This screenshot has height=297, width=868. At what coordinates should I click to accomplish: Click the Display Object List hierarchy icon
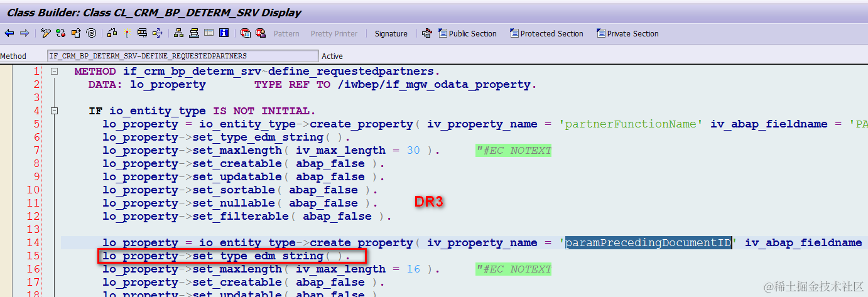pyautogui.click(x=178, y=33)
